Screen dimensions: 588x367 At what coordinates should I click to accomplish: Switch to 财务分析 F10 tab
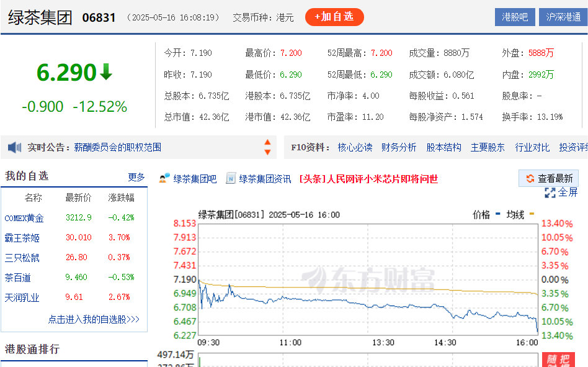pyautogui.click(x=399, y=147)
